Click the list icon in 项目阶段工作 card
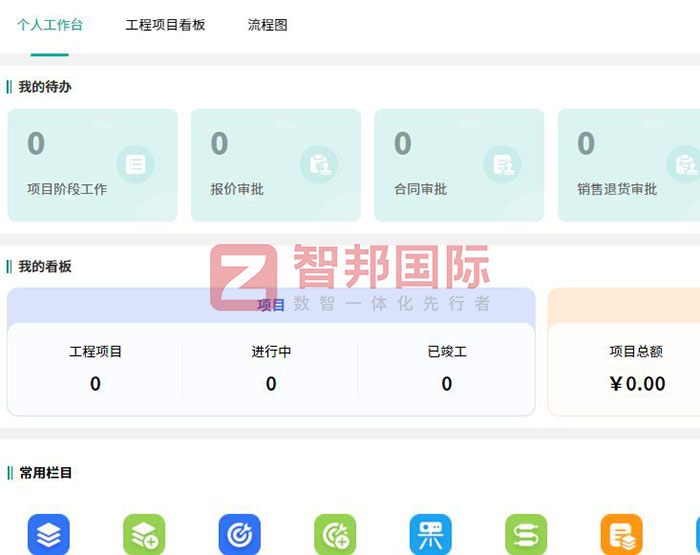 click(135, 164)
